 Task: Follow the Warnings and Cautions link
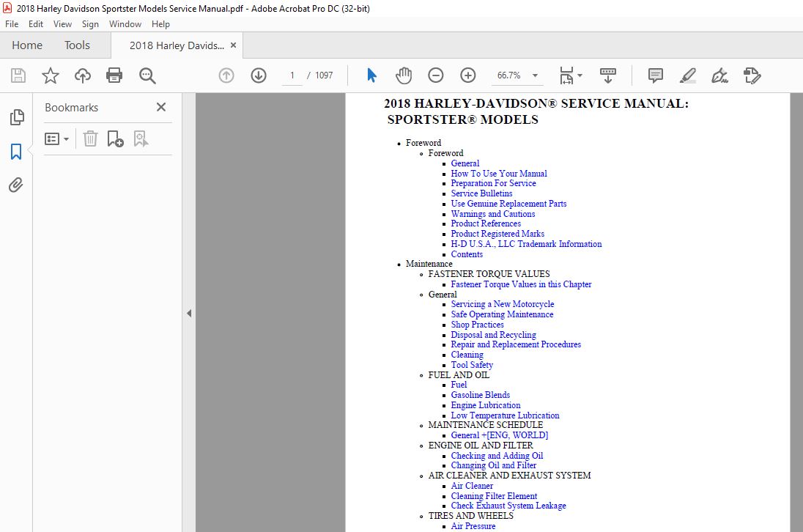[x=492, y=214]
